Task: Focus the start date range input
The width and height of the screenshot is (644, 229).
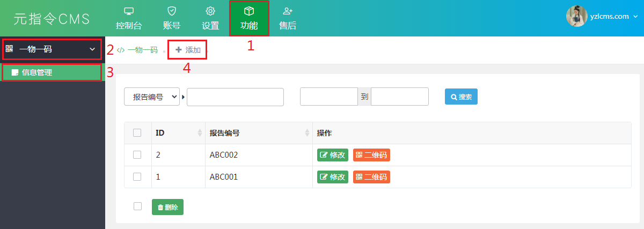Action: coord(329,97)
